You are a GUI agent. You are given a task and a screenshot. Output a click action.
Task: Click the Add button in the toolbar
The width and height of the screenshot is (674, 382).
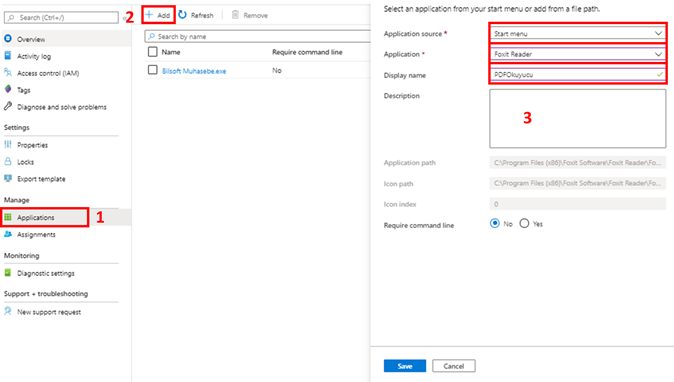[x=158, y=15]
